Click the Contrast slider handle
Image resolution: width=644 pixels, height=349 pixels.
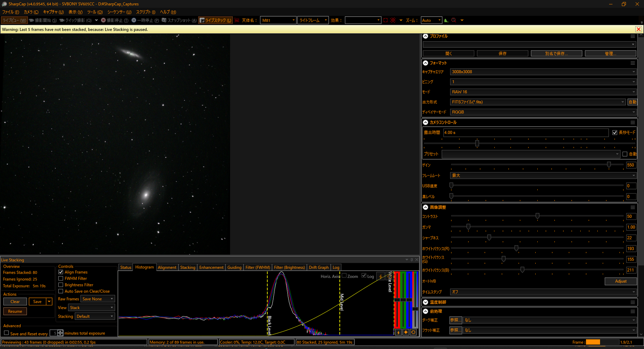[x=537, y=216]
